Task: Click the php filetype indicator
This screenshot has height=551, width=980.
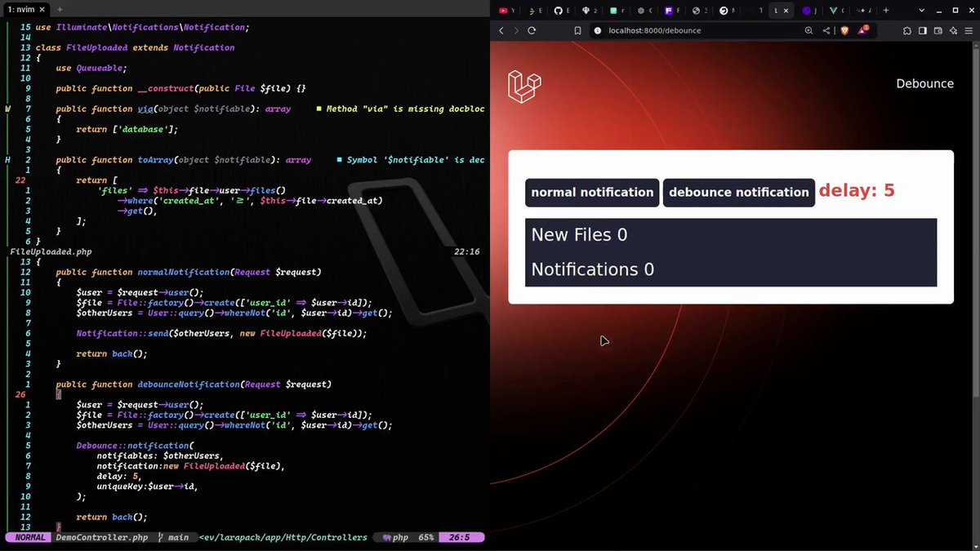Action: (x=395, y=538)
